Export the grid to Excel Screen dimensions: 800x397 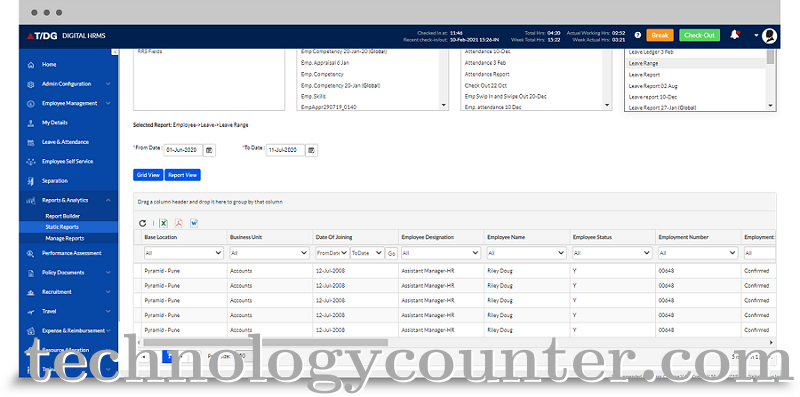coord(164,223)
